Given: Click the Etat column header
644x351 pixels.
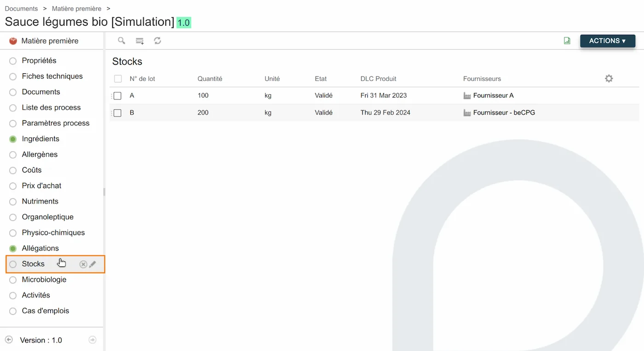Looking at the screenshot, I should [x=321, y=79].
